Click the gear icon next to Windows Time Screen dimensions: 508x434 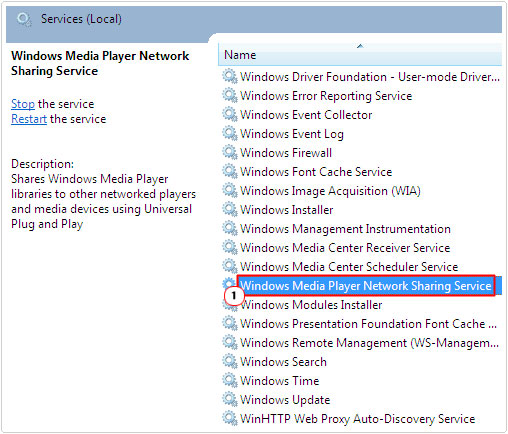coord(230,380)
